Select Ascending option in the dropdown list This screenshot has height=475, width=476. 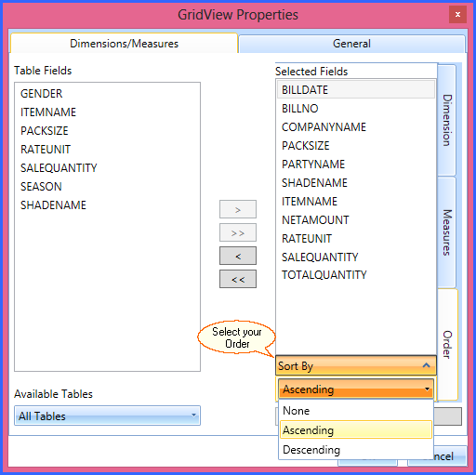[x=356, y=429]
